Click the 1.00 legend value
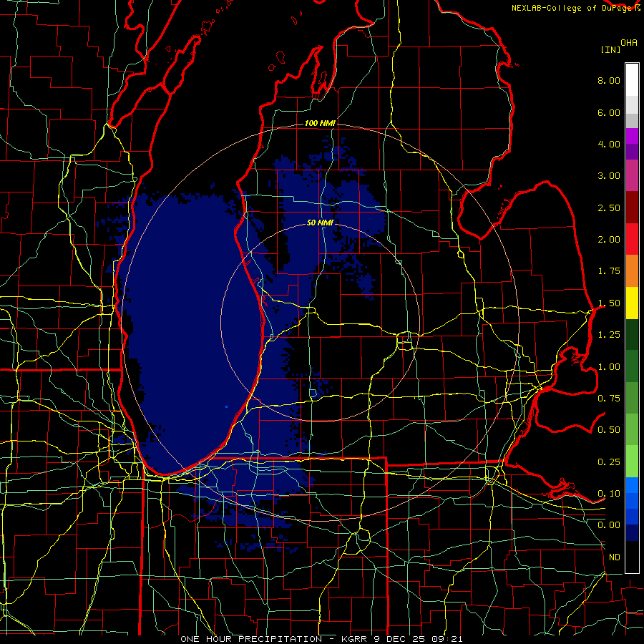Screen dimensions: 644x644 [x=609, y=367]
